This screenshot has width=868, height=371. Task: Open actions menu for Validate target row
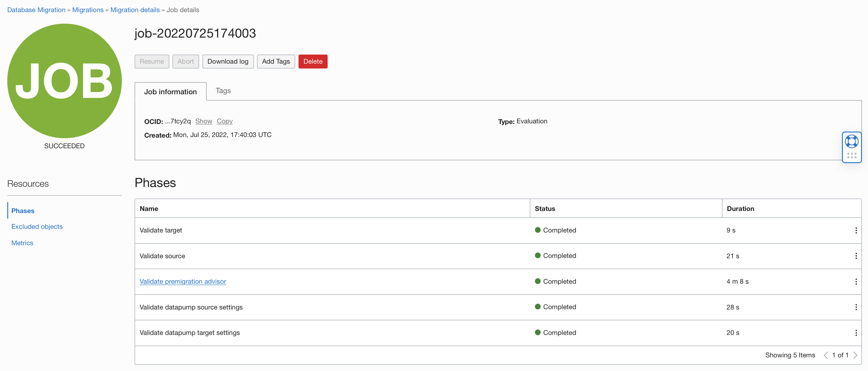tap(856, 230)
